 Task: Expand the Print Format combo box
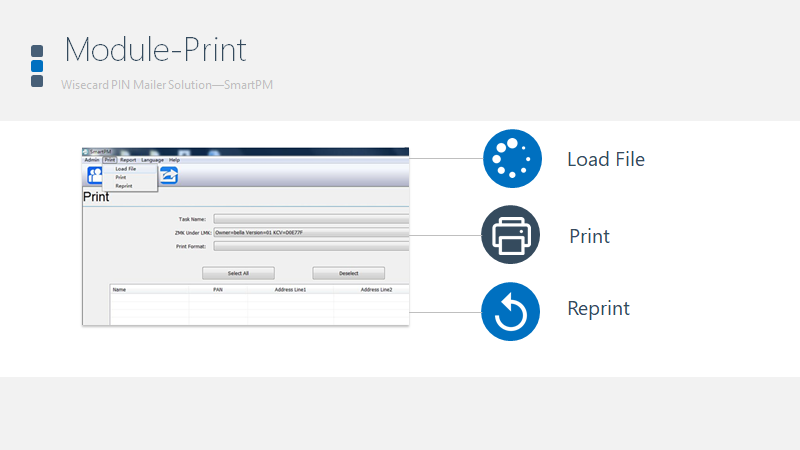311,246
